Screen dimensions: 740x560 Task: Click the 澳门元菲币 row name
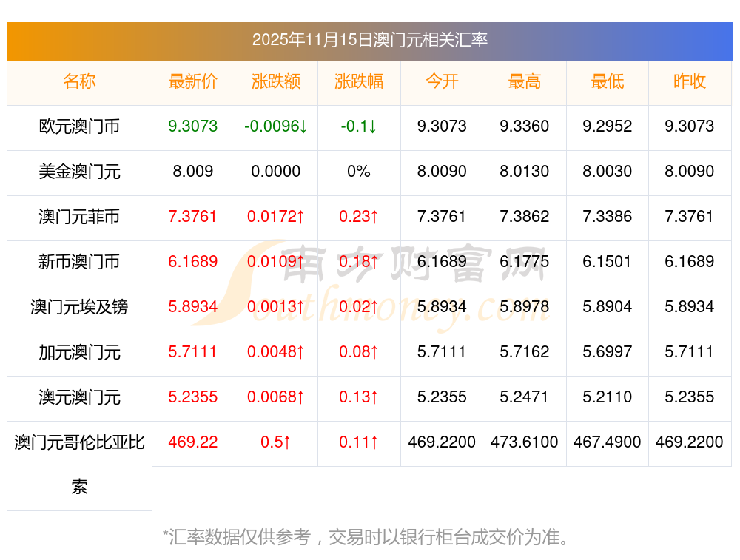(x=79, y=217)
